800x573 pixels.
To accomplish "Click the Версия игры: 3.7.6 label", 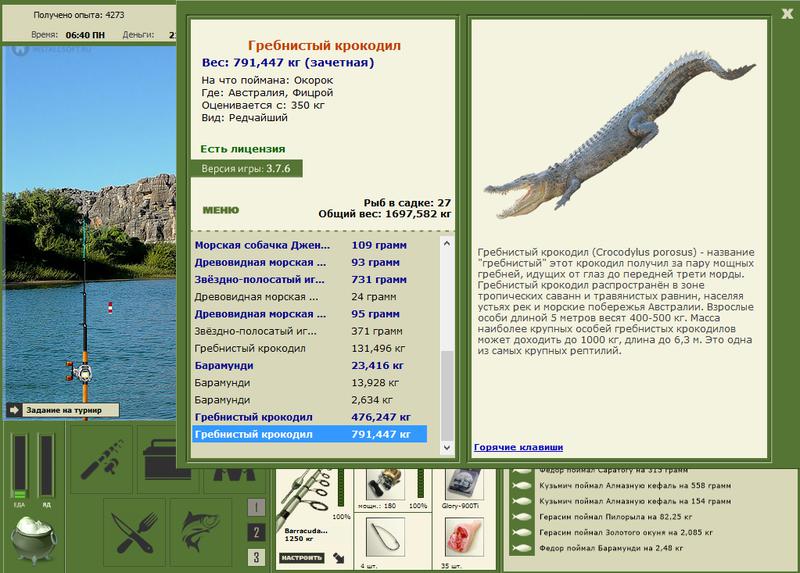I will [x=246, y=168].
